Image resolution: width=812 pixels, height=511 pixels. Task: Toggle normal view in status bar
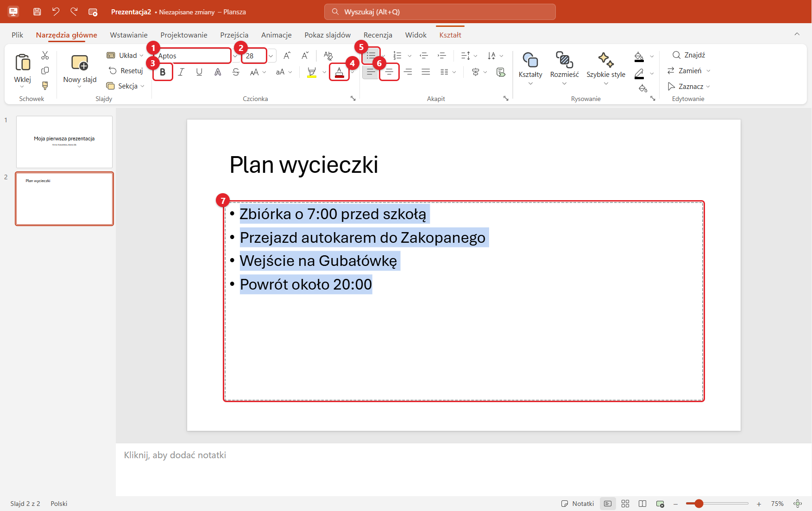[x=608, y=504]
